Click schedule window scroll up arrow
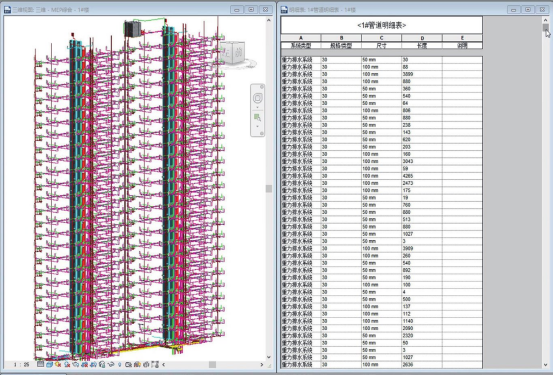The image size is (553, 375). point(546,20)
